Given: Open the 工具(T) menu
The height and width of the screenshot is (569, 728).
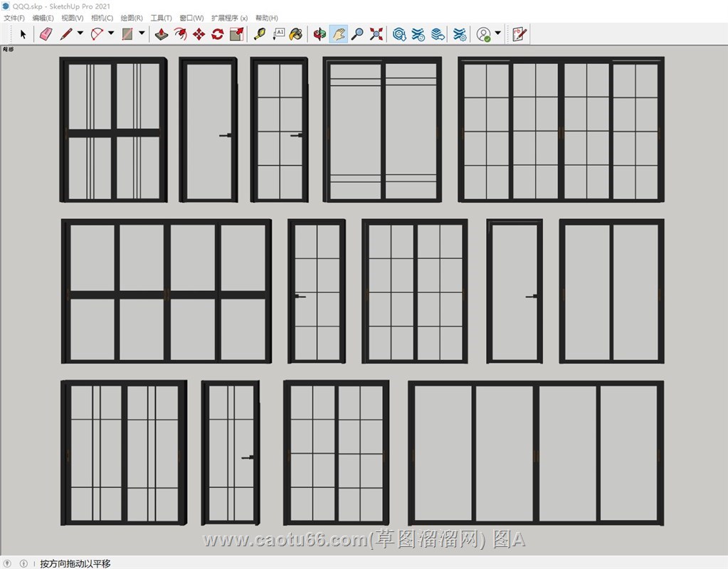Looking at the screenshot, I should (161, 18).
